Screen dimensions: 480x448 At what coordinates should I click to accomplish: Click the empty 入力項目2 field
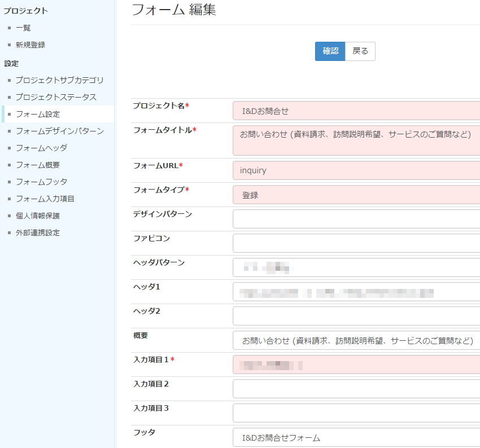point(356,389)
